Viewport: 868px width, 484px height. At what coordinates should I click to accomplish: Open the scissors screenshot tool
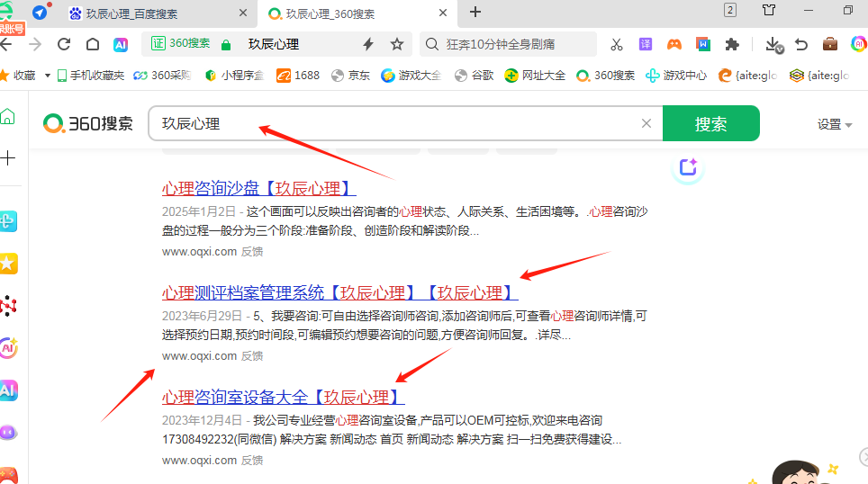tap(616, 44)
